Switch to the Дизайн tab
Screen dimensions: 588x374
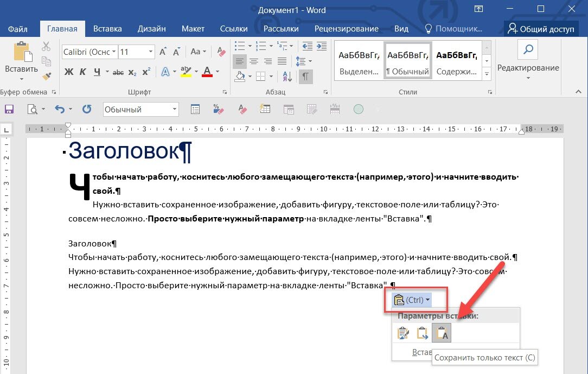tap(151, 29)
